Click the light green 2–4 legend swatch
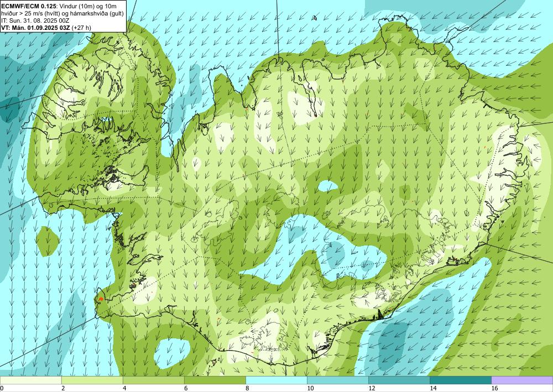 point(92,380)
